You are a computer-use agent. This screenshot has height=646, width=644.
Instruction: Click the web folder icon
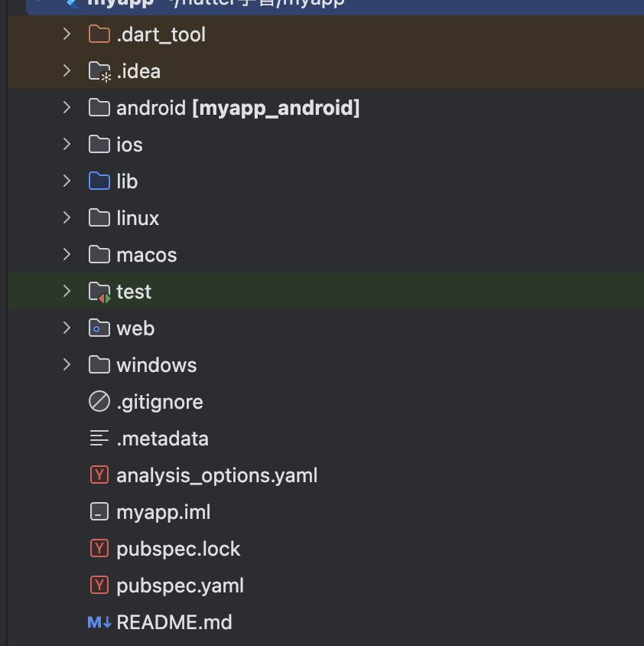(99, 328)
